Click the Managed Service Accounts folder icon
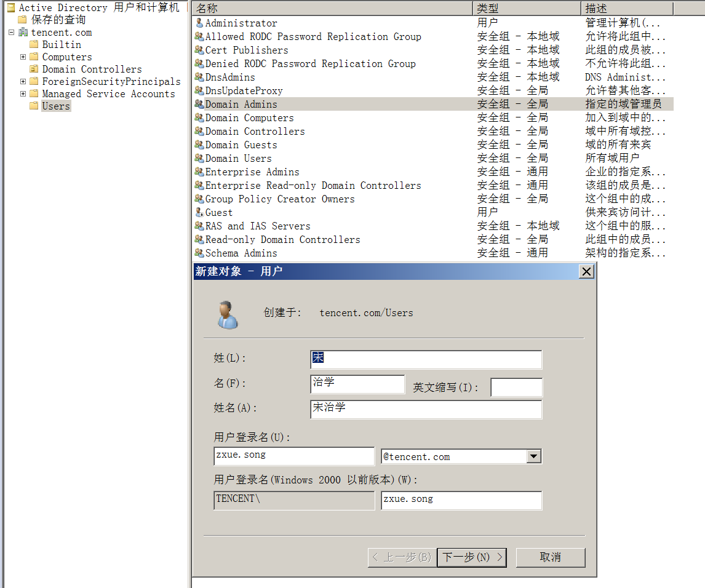The height and width of the screenshot is (588, 705). (x=34, y=93)
